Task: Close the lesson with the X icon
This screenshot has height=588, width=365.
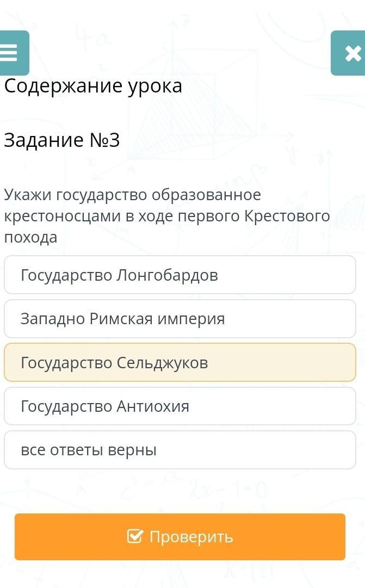Action: click(351, 53)
